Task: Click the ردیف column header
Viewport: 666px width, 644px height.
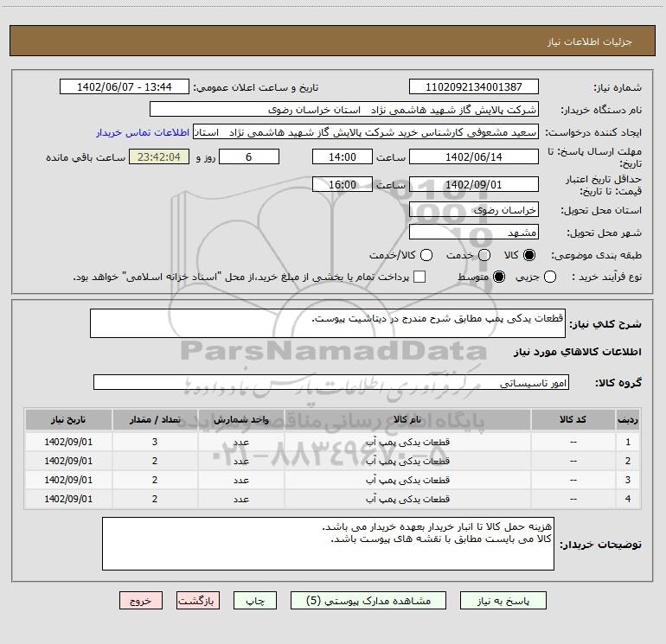Action: tap(628, 419)
